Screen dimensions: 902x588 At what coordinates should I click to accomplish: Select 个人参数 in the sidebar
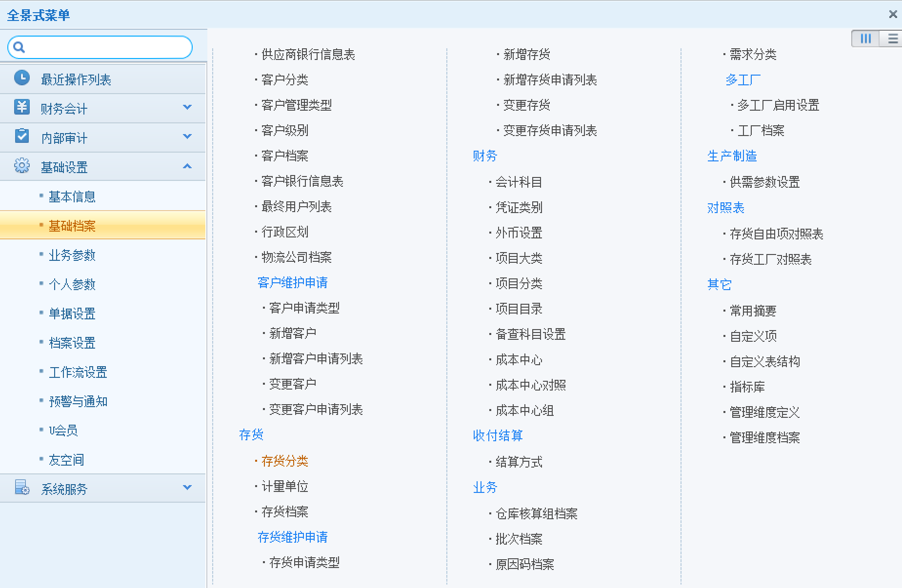tap(72, 284)
